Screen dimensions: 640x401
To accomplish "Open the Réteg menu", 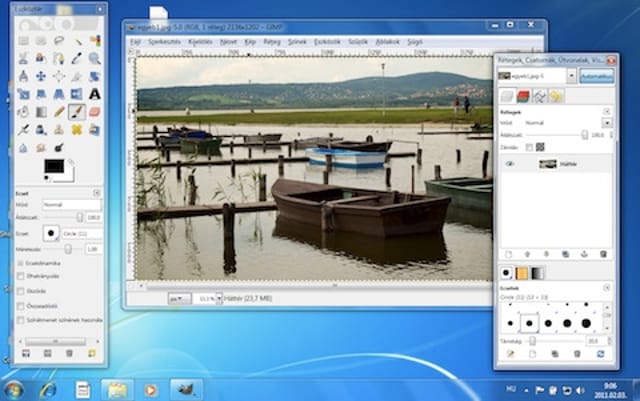I will click(272, 42).
